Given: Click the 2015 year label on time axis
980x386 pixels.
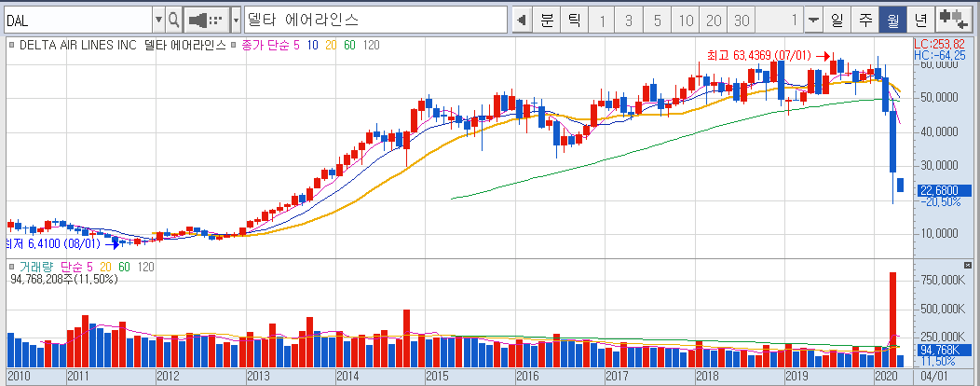Looking at the screenshot, I should 438,377.
